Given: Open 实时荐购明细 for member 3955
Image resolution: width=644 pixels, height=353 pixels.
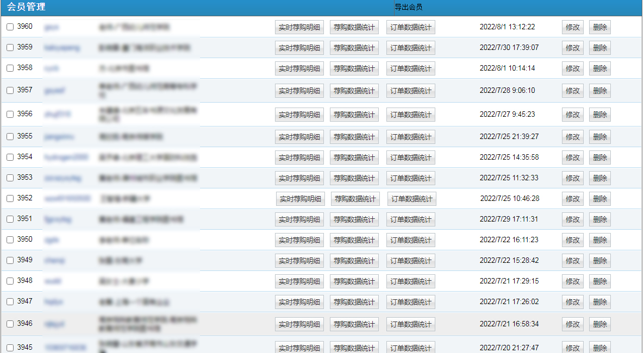Looking at the screenshot, I should [299, 137].
